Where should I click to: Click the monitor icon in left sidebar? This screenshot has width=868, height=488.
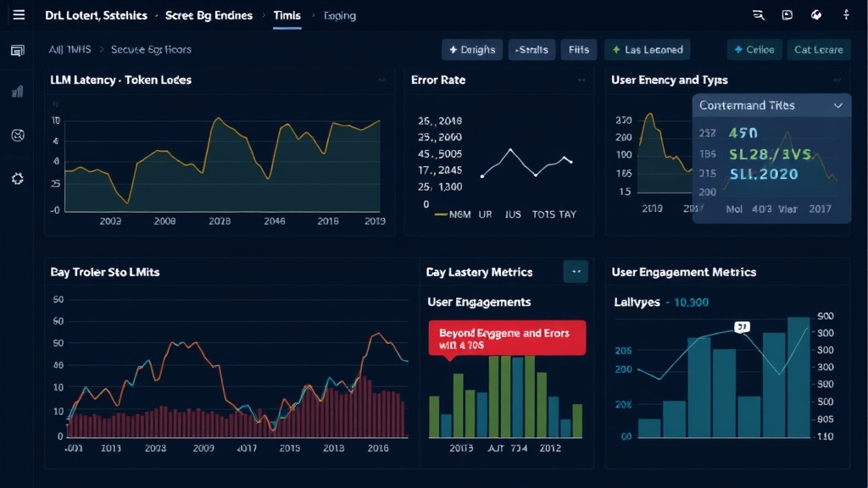(18, 51)
